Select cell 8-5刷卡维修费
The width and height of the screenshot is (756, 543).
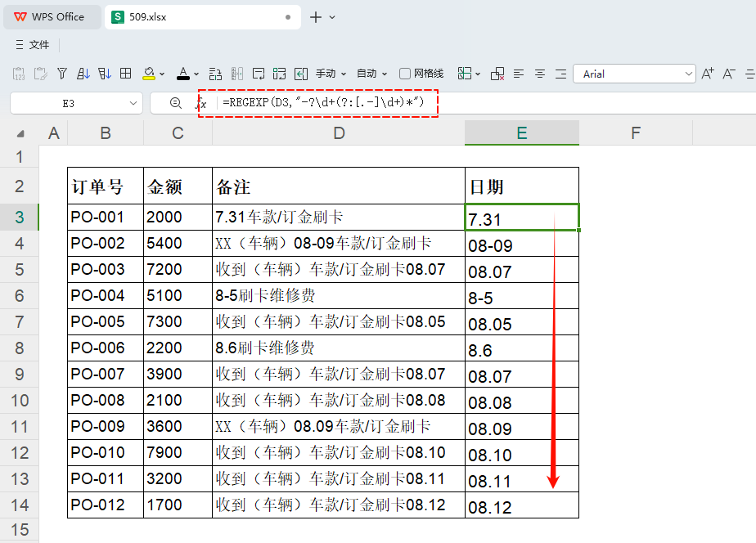coord(339,296)
